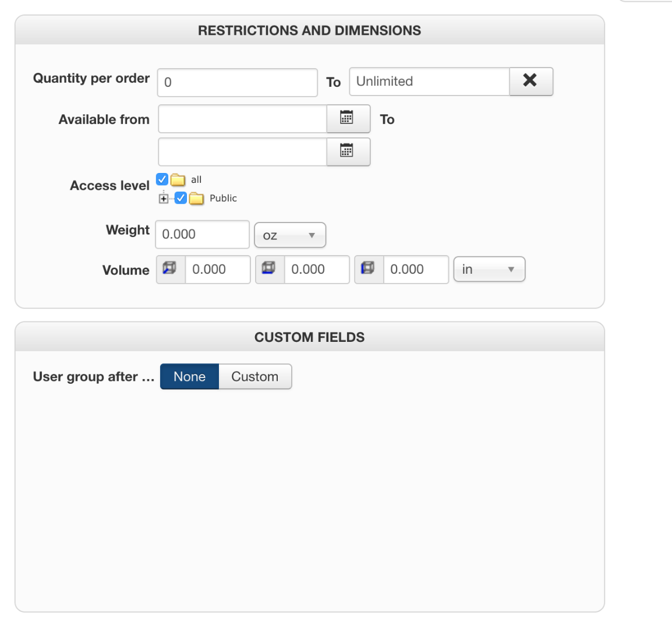Select None for User group after purchase
The height and width of the screenshot is (629, 672).
click(189, 377)
